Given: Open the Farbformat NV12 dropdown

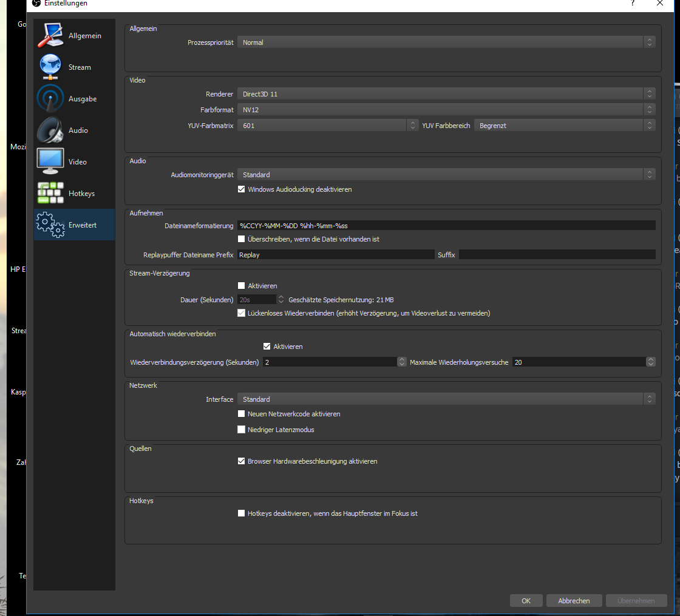Looking at the screenshot, I should click(x=446, y=110).
